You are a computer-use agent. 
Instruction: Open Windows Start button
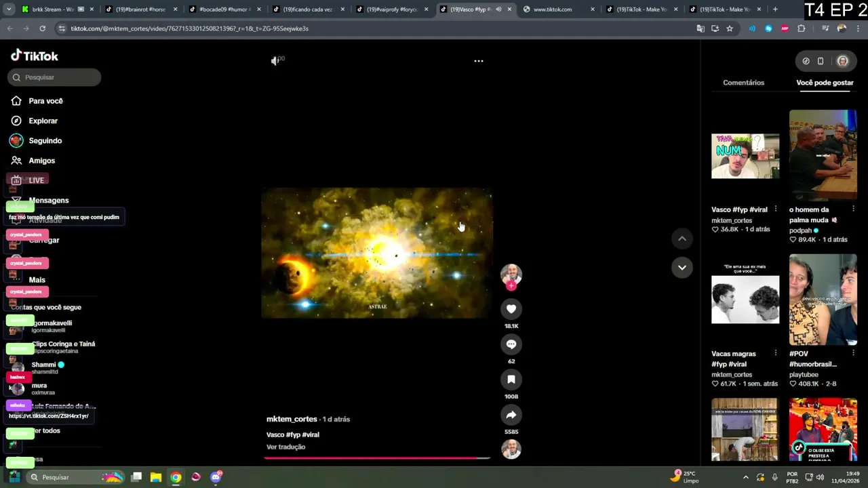(x=14, y=477)
